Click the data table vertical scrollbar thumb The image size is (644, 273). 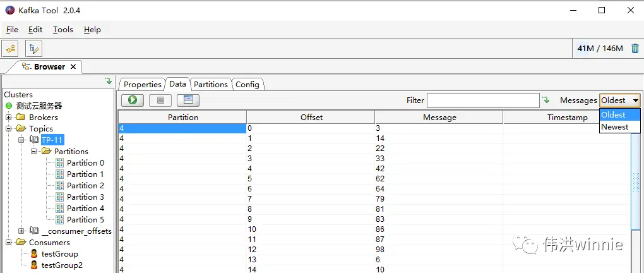click(636, 182)
